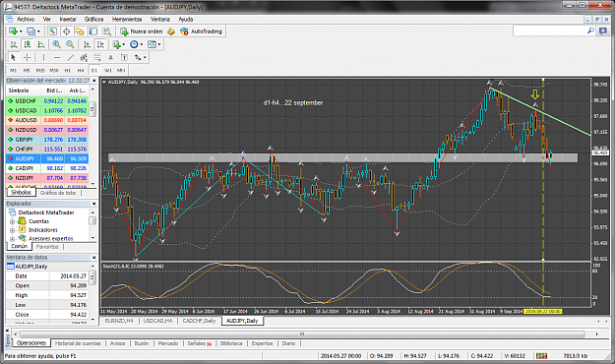This screenshot has width=615, height=364.
Task: Toggle chart shift from right border
Action: click(100, 44)
